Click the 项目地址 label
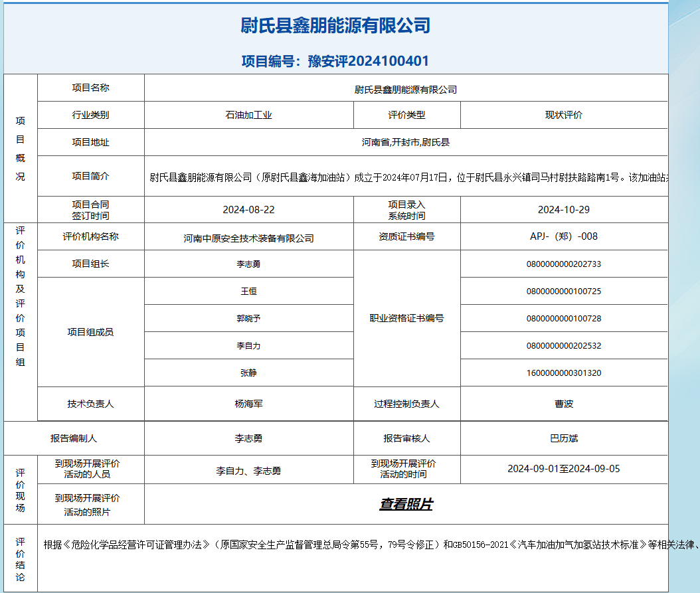The width and height of the screenshot is (700, 593). [x=90, y=142]
